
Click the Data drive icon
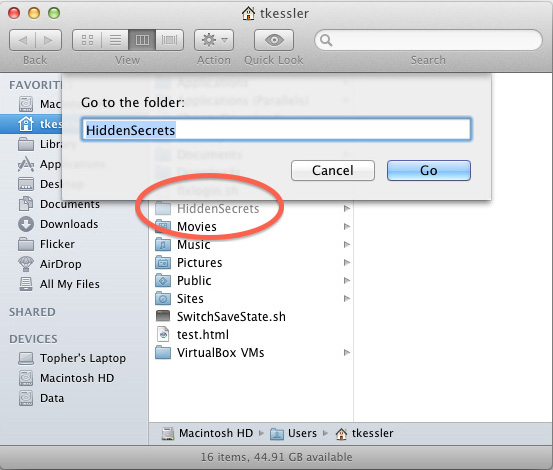tap(26, 398)
